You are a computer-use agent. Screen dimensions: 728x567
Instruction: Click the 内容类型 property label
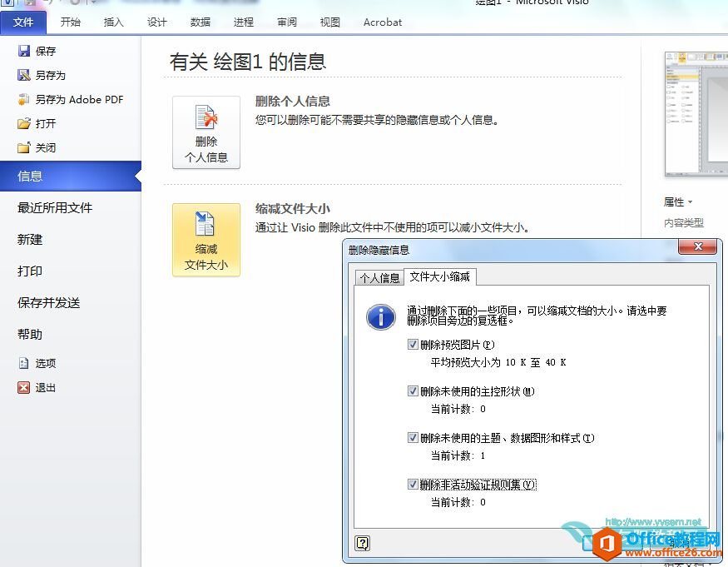[x=683, y=223]
